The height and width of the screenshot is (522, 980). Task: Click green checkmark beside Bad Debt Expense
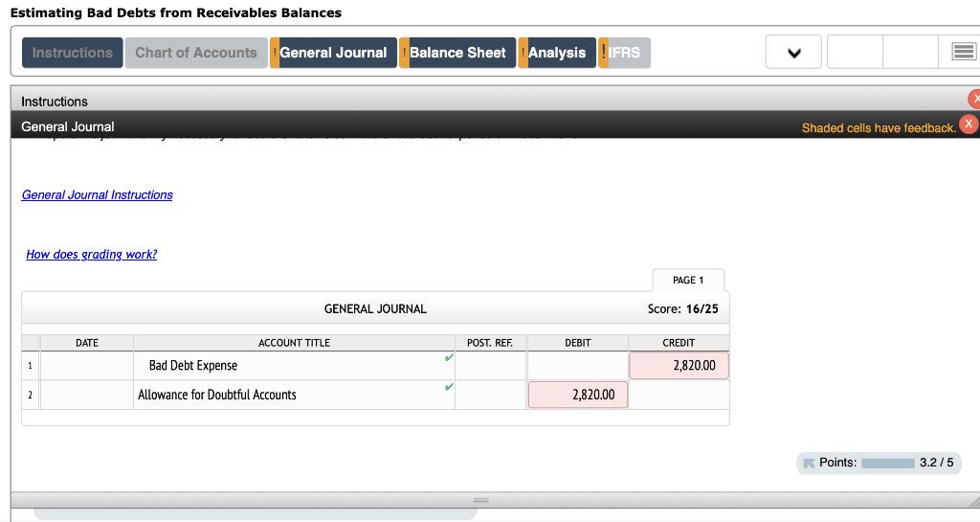pyautogui.click(x=449, y=357)
